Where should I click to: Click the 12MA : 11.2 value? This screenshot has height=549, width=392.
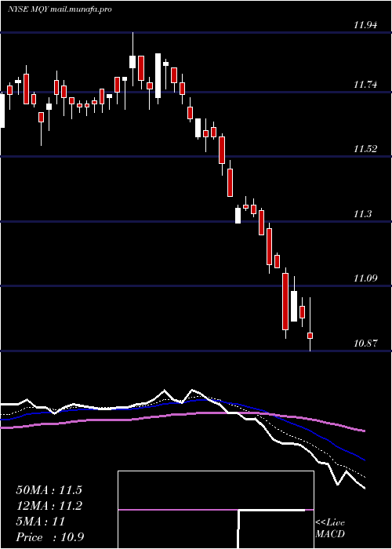click(49, 506)
